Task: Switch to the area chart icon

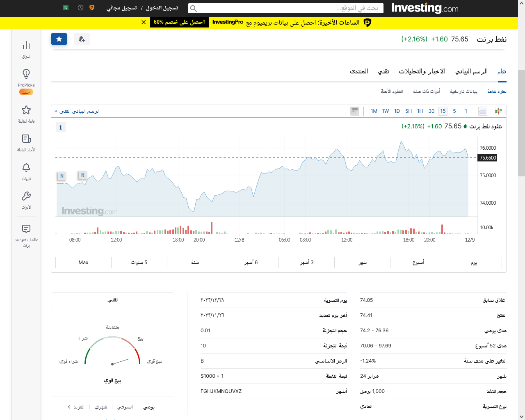Action: 483,111
